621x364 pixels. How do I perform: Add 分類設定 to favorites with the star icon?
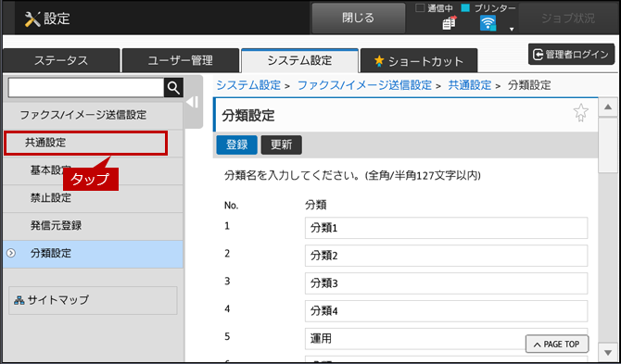(580, 113)
